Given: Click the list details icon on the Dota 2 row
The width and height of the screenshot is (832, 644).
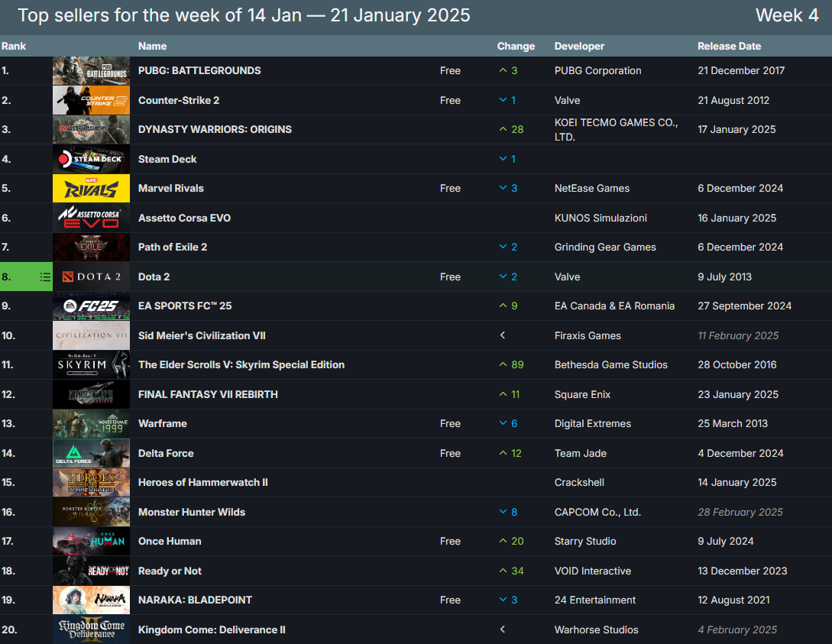Looking at the screenshot, I should pyautogui.click(x=44, y=277).
